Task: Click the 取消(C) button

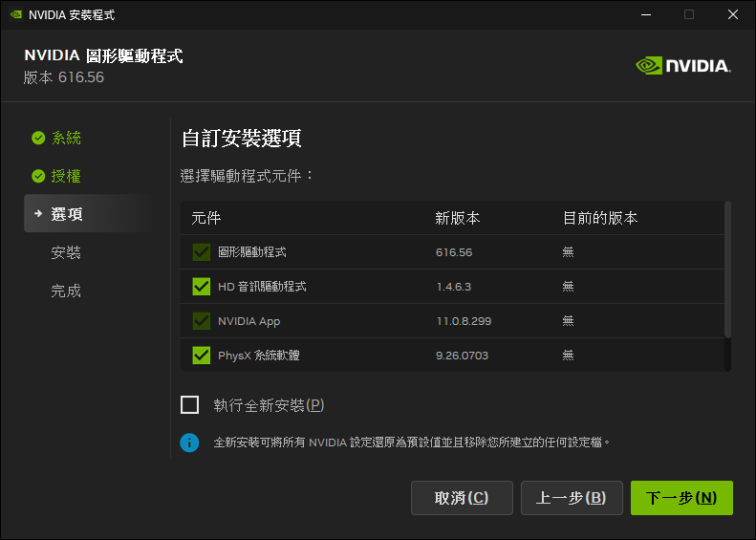Action: point(462,498)
